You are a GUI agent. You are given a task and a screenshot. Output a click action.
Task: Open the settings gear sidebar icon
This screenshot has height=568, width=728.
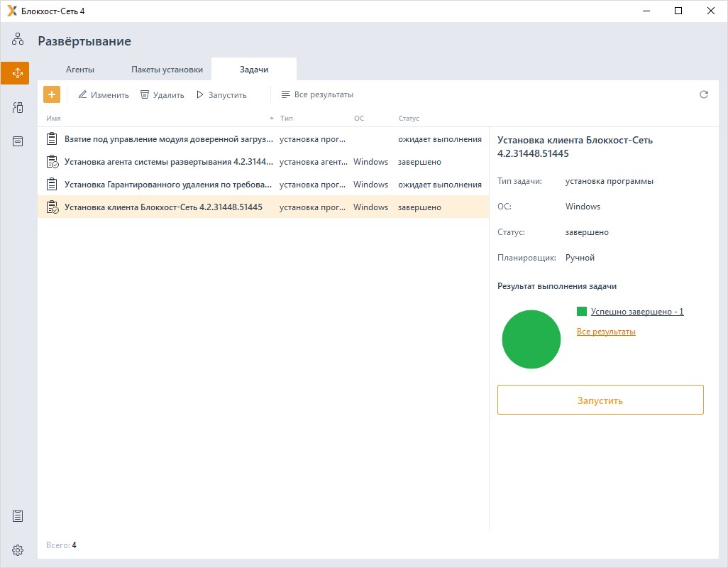(x=18, y=550)
